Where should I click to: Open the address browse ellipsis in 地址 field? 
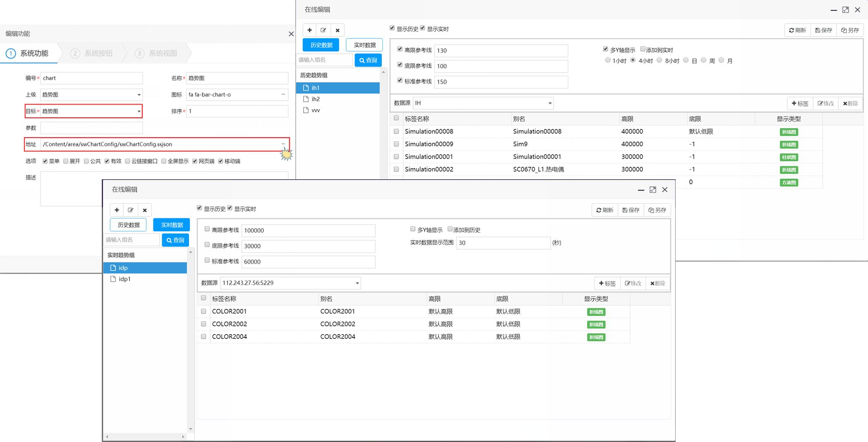[x=283, y=144]
